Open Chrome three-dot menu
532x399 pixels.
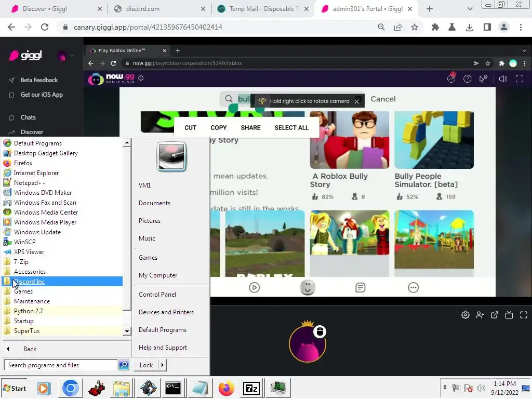pos(521,27)
